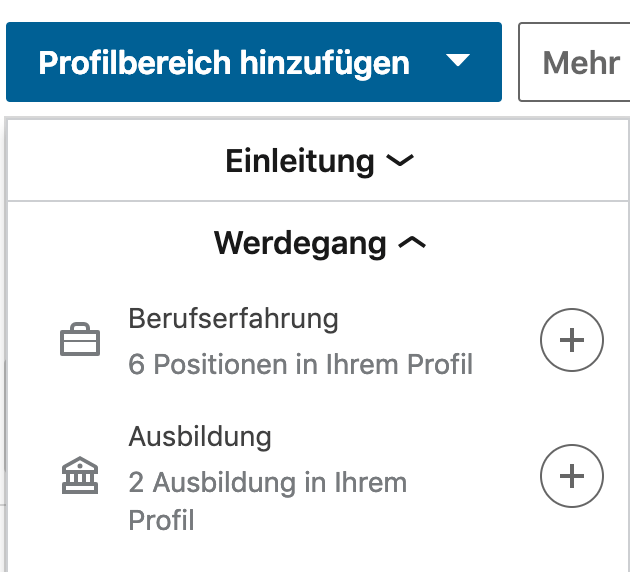Choose the Berufserfahrung entry label
The height and width of the screenshot is (572, 630).
tap(233, 319)
